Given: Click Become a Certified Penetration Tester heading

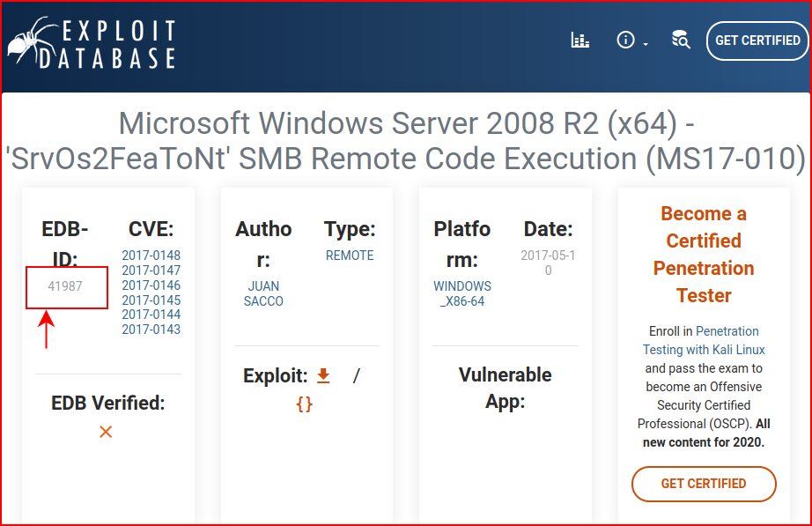Looking at the screenshot, I should click(x=704, y=255).
